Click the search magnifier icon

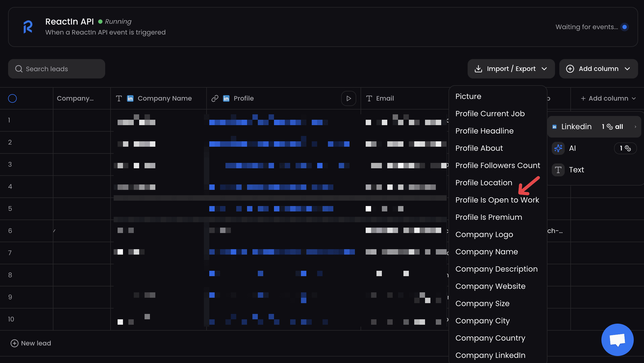coord(19,69)
